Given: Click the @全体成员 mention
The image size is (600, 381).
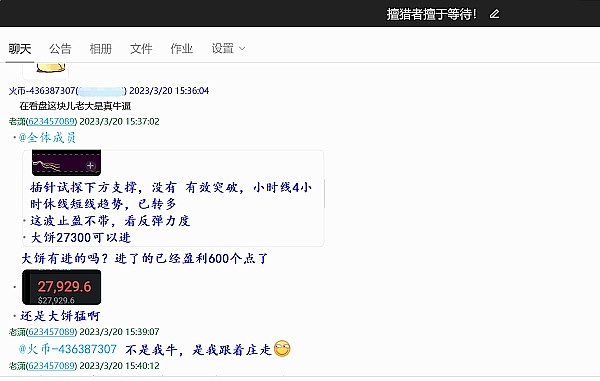Looking at the screenshot, I should [47, 137].
